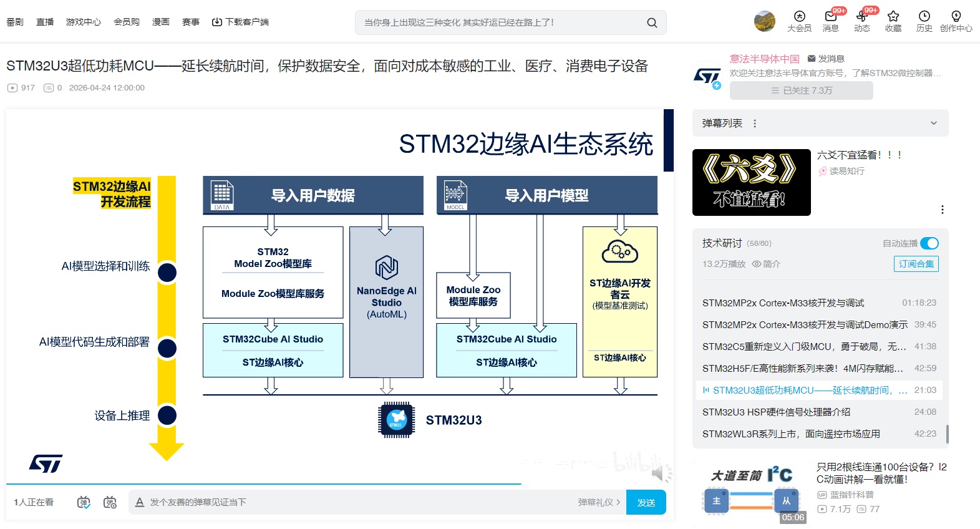Focus the danmaku comment input field
980x529 pixels.
click(x=359, y=502)
